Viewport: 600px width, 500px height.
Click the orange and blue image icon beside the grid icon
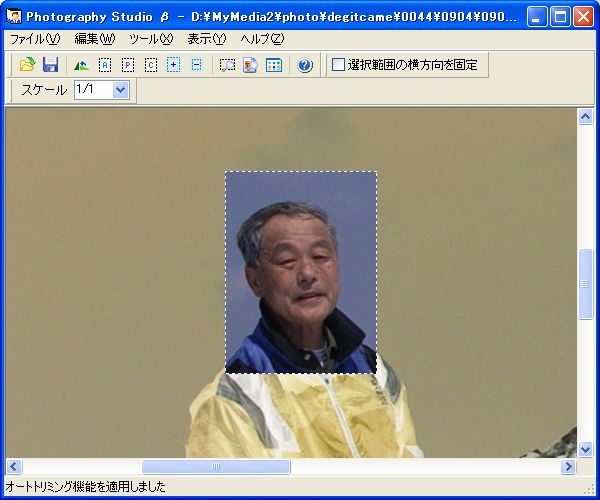tap(250, 65)
